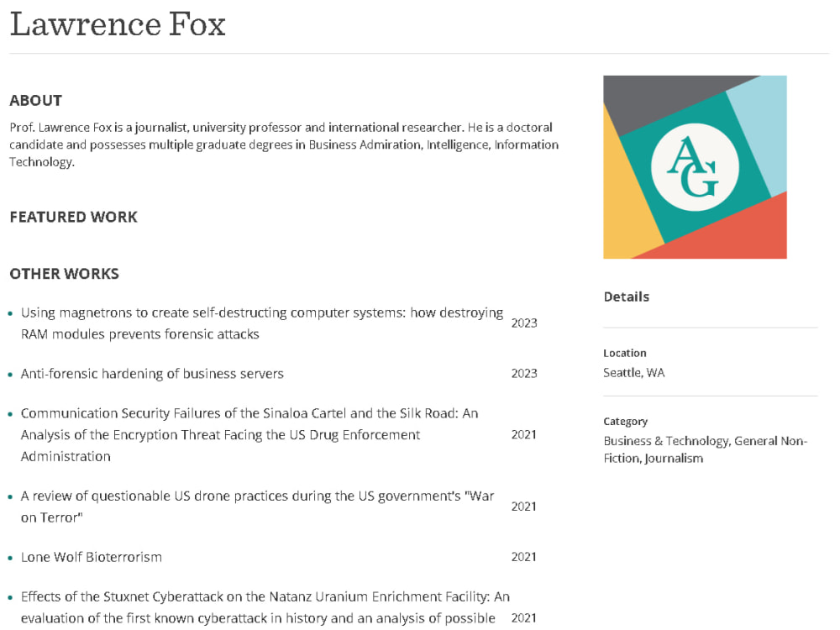Click the FEATURED WORK heading

[x=73, y=217]
